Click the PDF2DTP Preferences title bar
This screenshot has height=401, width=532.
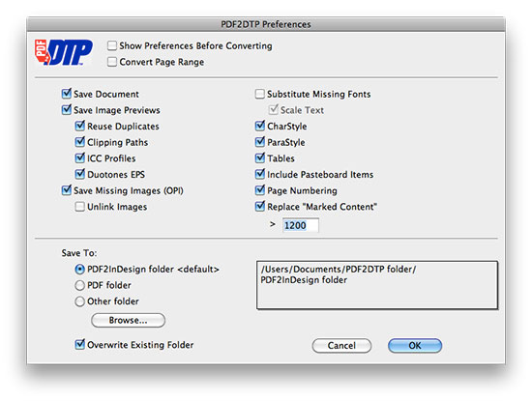(266, 24)
